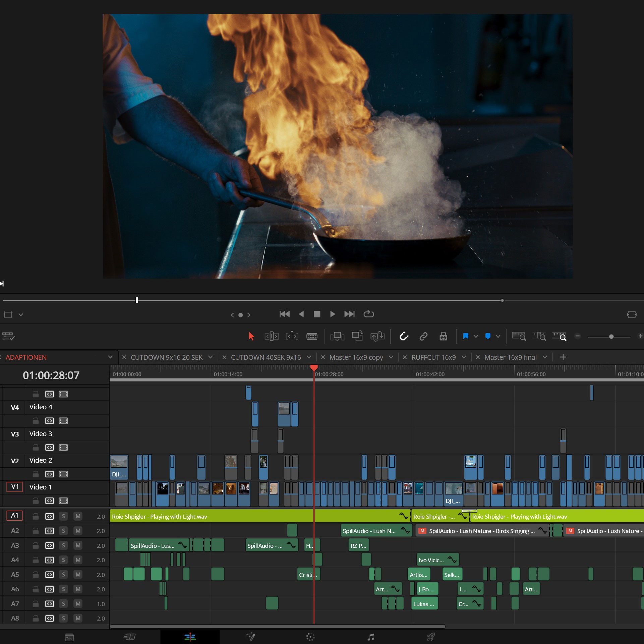Viewport: 644px width, 644px height.
Task: Open the marker color dropdown
Action: (x=497, y=336)
